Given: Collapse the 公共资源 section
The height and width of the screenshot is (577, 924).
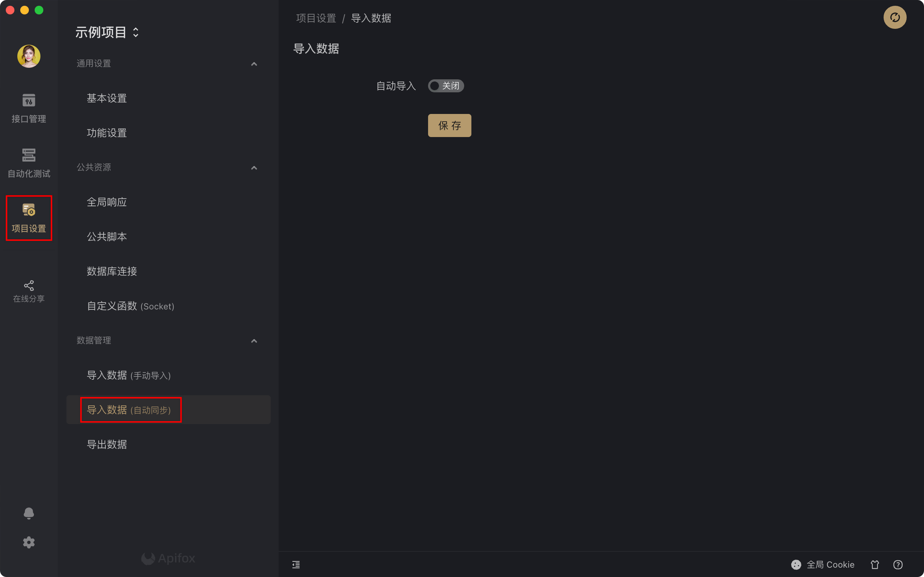Looking at the screenshot, I should coord(254,168).
